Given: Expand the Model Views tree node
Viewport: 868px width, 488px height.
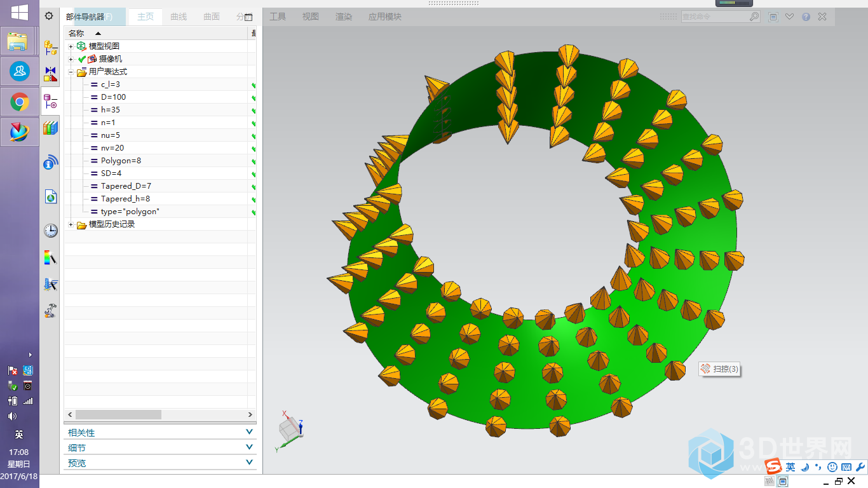Looking at the screenshot, I should click(71, 46).
